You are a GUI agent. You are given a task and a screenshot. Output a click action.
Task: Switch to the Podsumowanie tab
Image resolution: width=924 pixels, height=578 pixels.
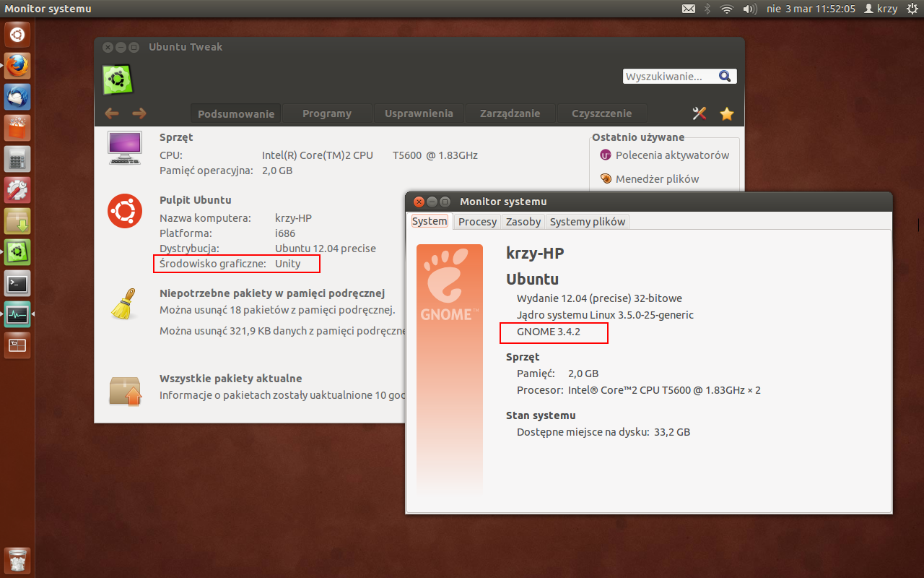pos(236,113)
